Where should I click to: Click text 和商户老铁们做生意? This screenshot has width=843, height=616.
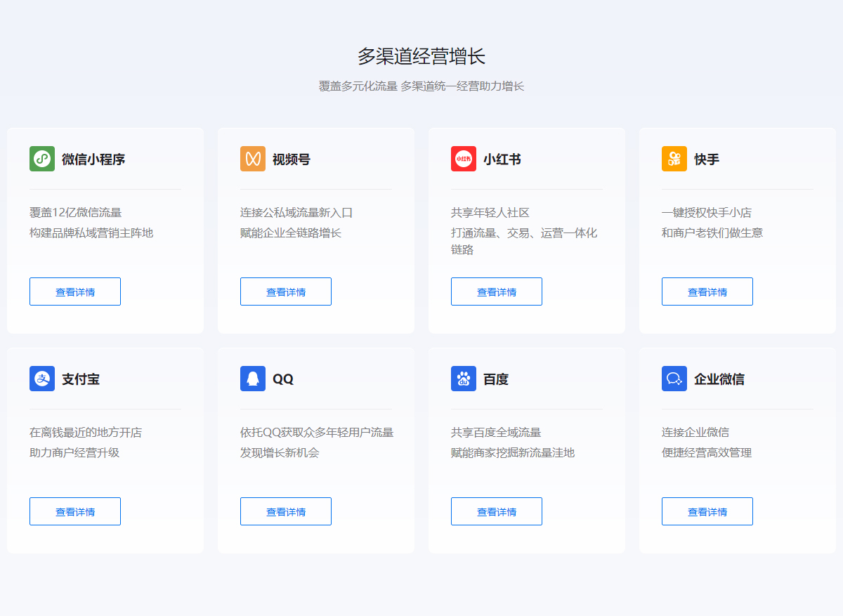pyautogui.click(x=712, y=233)
